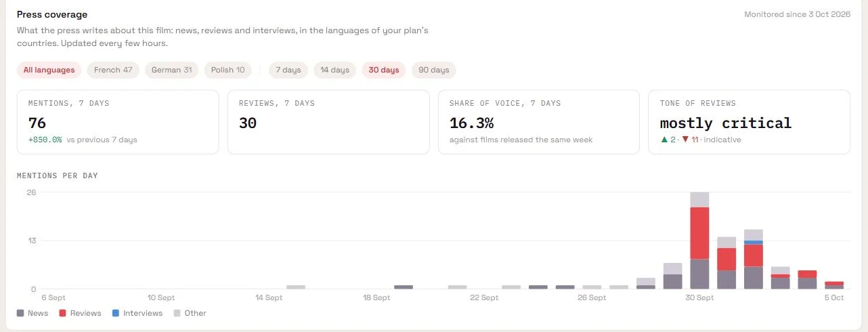
Task: Select the 30 days period chip
Action: point(384,70)
